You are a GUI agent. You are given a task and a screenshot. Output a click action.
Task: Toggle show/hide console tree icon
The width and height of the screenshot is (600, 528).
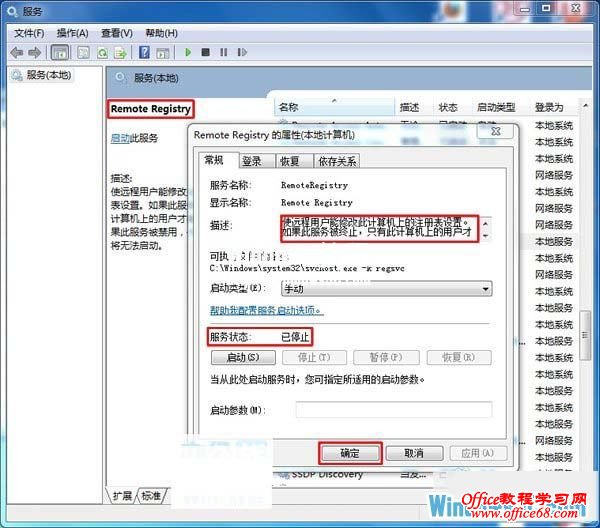[60, 52]
